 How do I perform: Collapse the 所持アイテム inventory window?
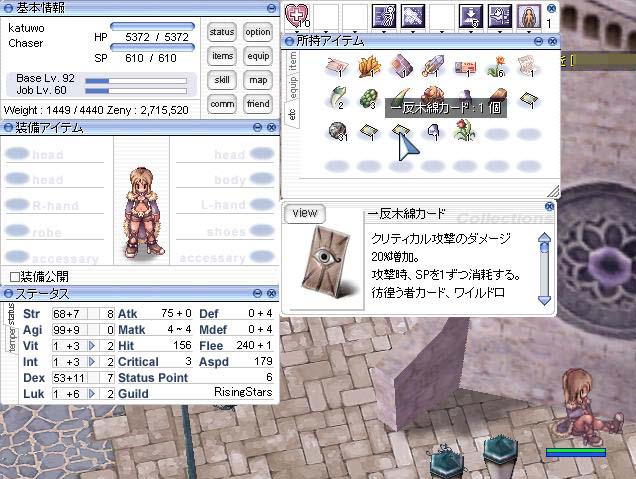538,41
